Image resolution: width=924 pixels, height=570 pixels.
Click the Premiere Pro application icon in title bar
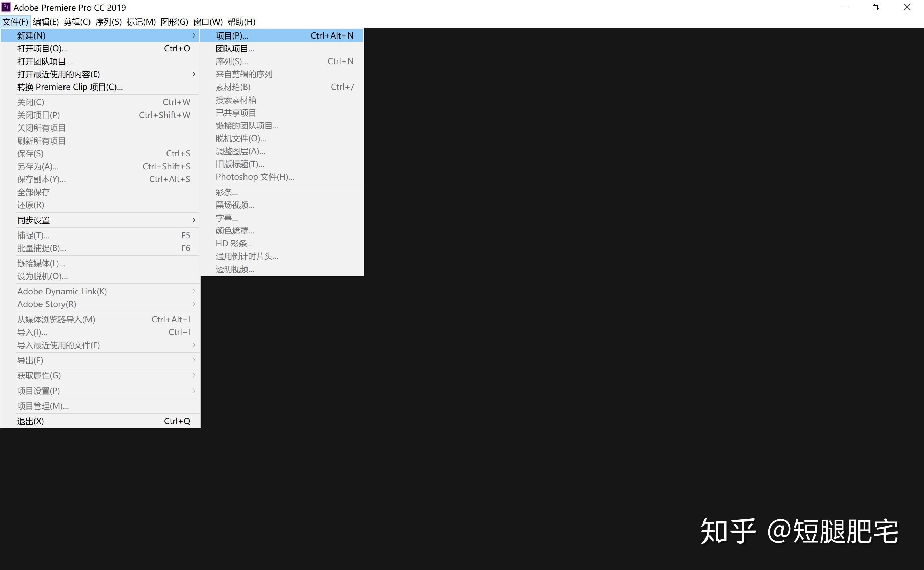pyautogui.click(x=7, y=7)
